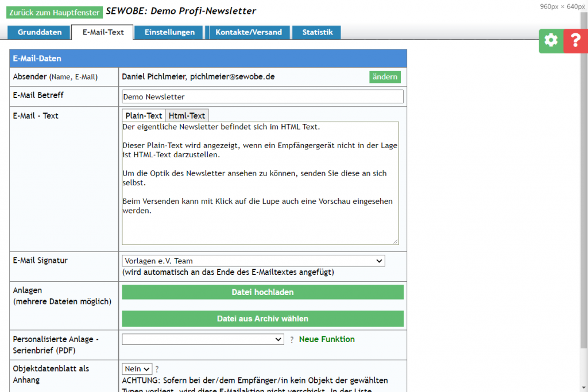The image size is (588, 392).
Task: Open the E-Mail Signatur selection list
Action: coord(253,261)
